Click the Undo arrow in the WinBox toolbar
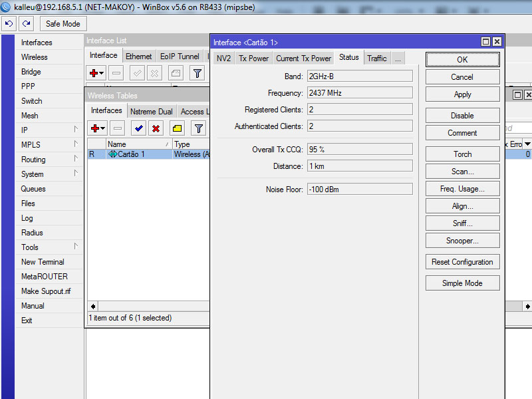 [9, 24]
